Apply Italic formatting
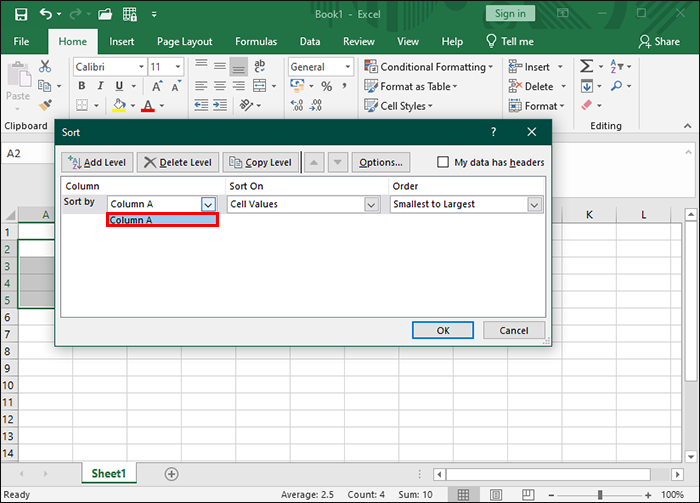The height and width of the screenshot is (503, 700). (98, 86)
